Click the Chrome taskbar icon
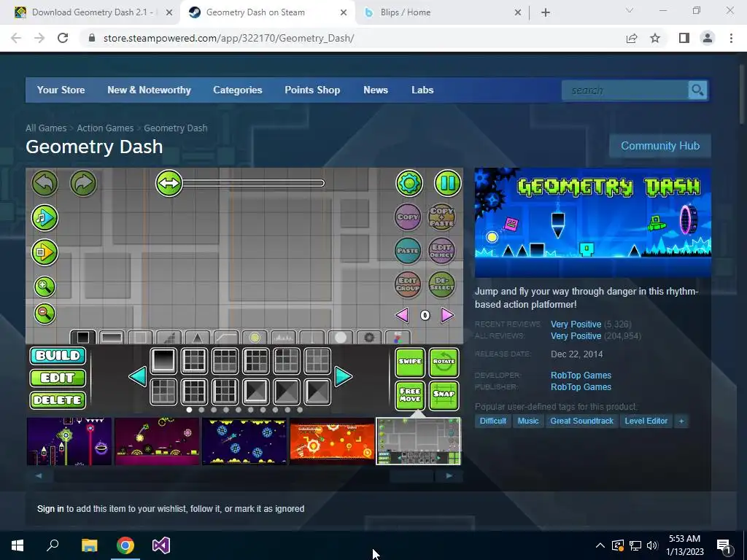This screenshot has width=747, height=560. pyautogui.click(x=125, y=545)
